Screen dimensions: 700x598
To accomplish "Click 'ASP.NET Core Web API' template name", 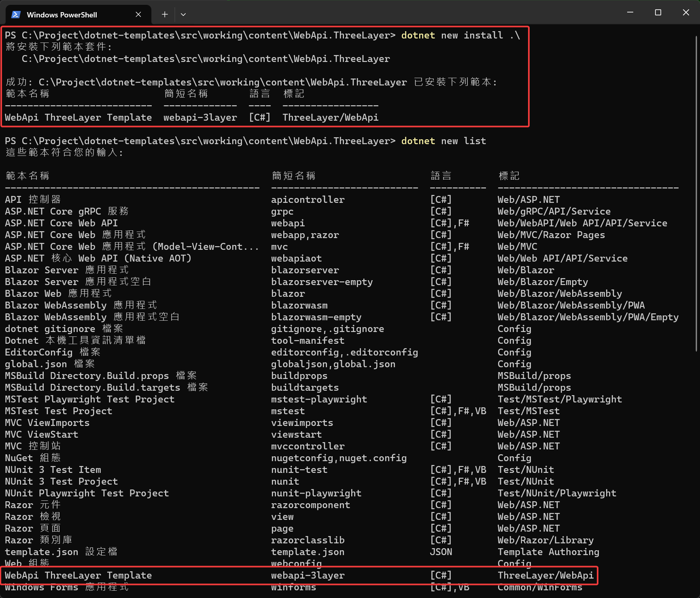I will click(62, 223).
